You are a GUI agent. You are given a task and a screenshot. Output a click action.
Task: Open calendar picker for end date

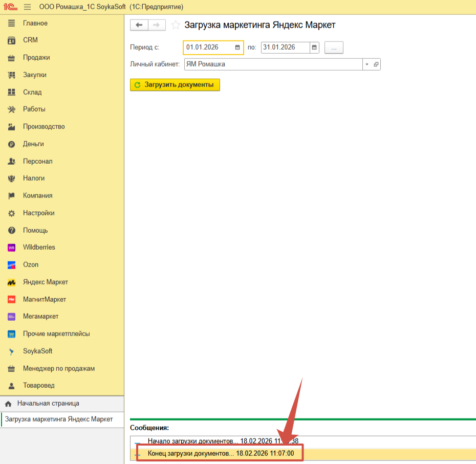314,48
